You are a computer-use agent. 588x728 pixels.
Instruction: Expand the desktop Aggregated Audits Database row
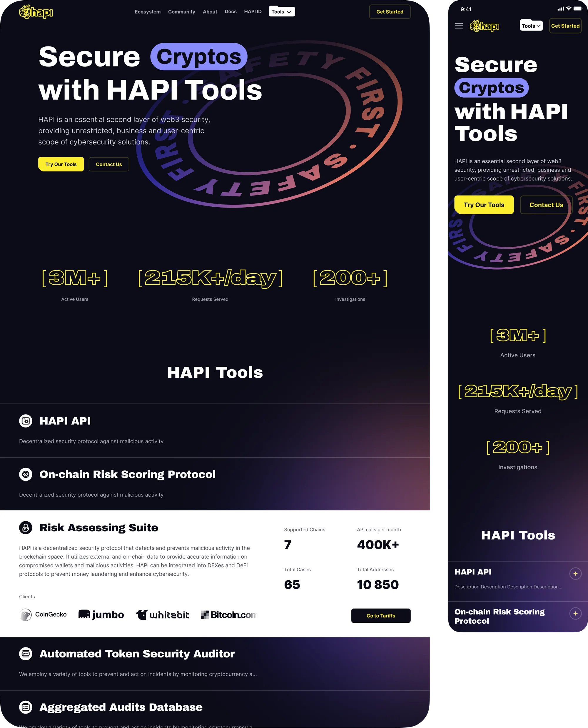(215, 709)
